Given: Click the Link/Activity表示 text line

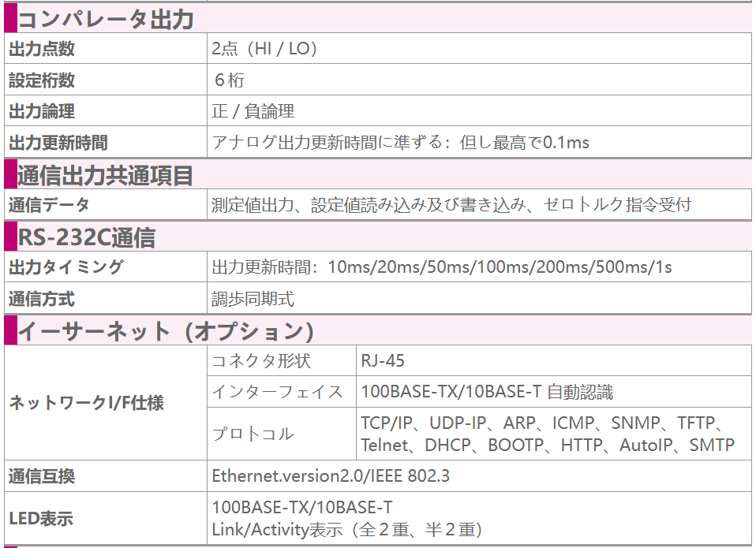Looking at the screenshot, I should pyautogui.click(x=347, y=530).
